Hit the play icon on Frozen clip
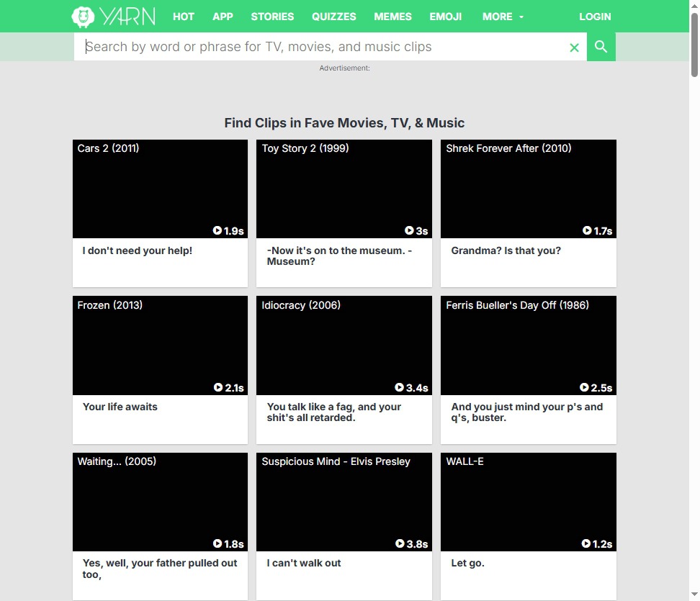 tap(218, 387)
